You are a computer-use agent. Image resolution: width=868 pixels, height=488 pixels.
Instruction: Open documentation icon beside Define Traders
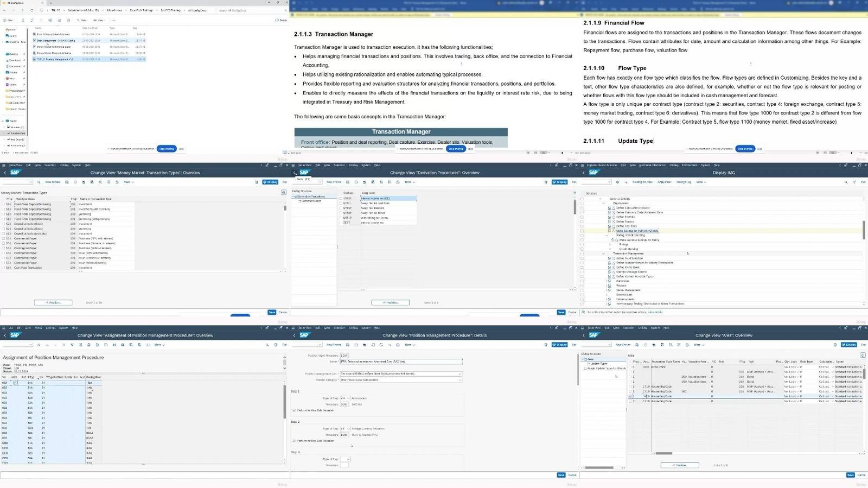coord(609,221)
